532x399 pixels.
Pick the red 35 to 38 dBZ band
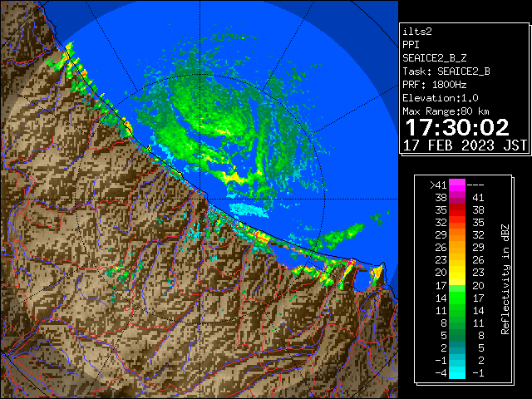(457, 210)
